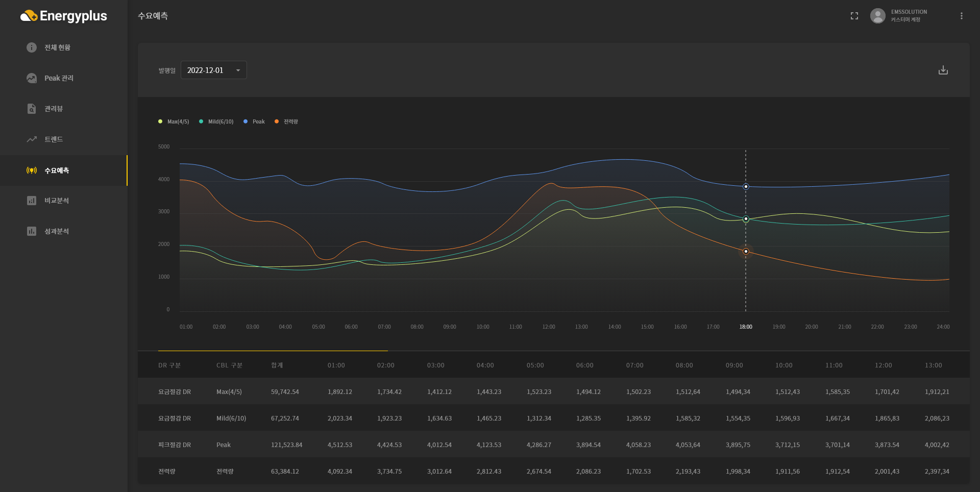Click the 12:00 x-axis label on chart
Viewport: 980px width, 492px height.
tap(549, 327)
